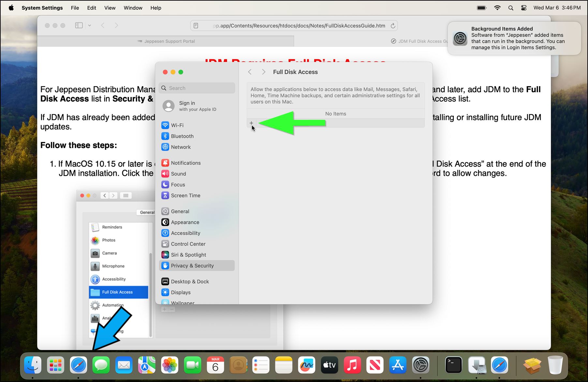Image resolution: width=588 pixels, height=382 pixels.
Task: Open Siri & Spotlight settings
Action: coord(188,255)
